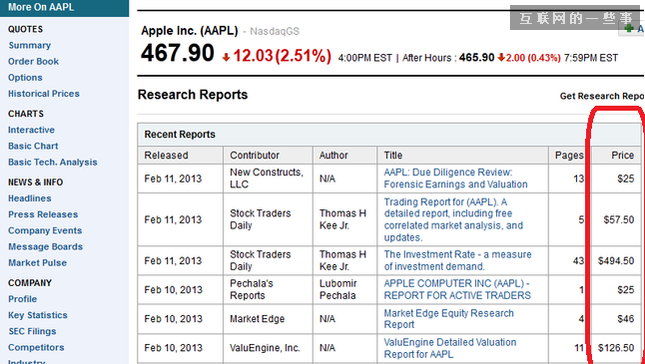Select the after hours price 465.90
This screenshot has height=364, width=645.
pyautogui.click(x=476, y=58)
